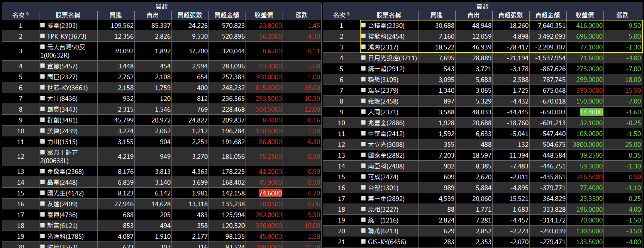Image resolution: width=644 pixels, height=248 pixels.
Task: Select stock 美律(2439)
Action: tap(62, 131)
